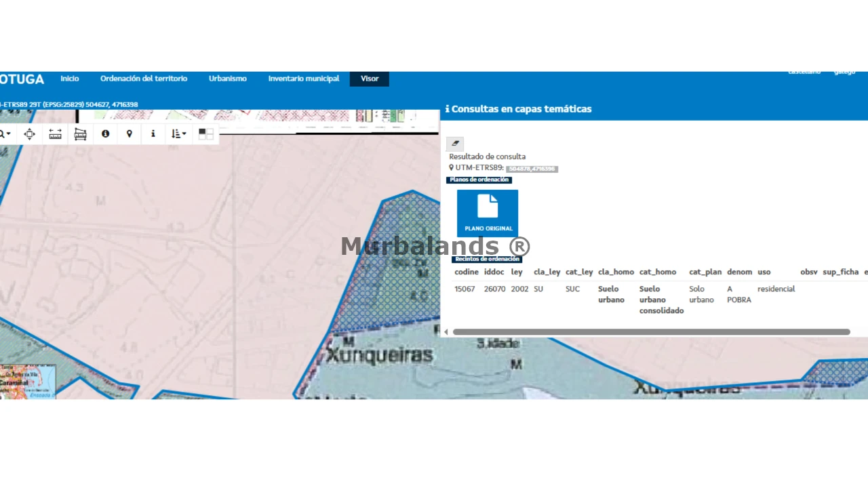Screen dimensions: 868x488
Task: Open Ordenación del territorio menu
Action: [144, 79]
